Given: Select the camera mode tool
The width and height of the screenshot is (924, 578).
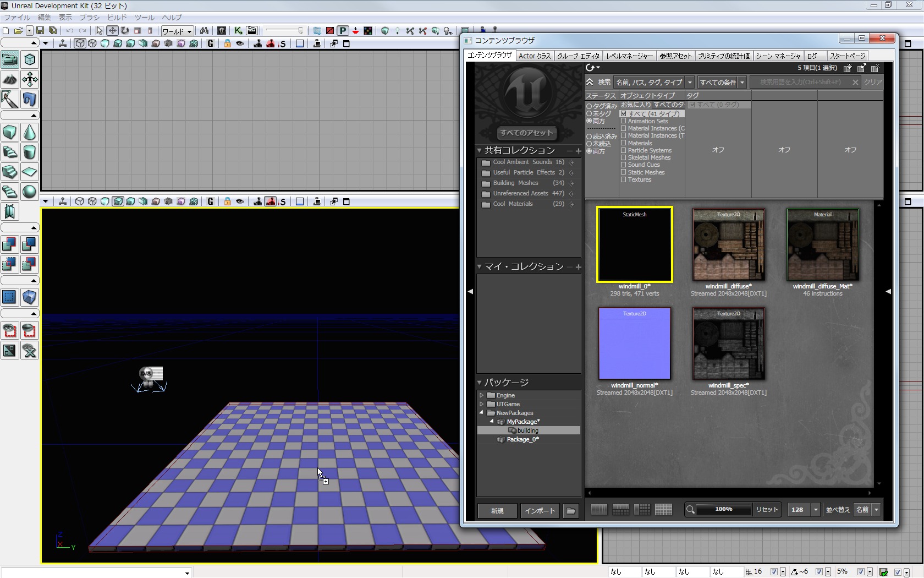Looking at the screenshot, I should point(10,59).
